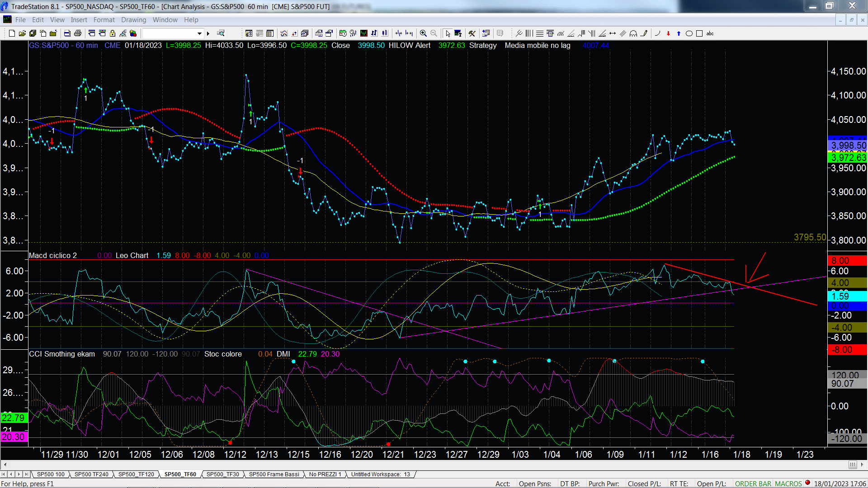
Task: Select the vertical lines drawing tool
Action: (529, 33)
